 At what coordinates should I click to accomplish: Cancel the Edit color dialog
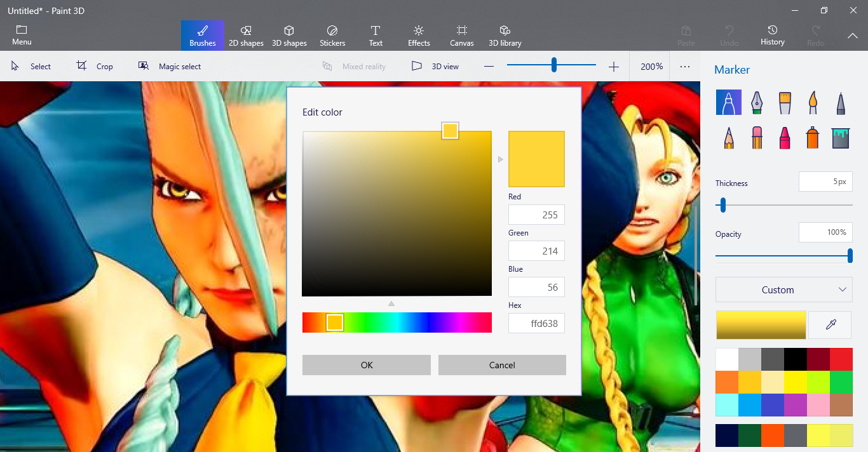(x=502, y=365)
